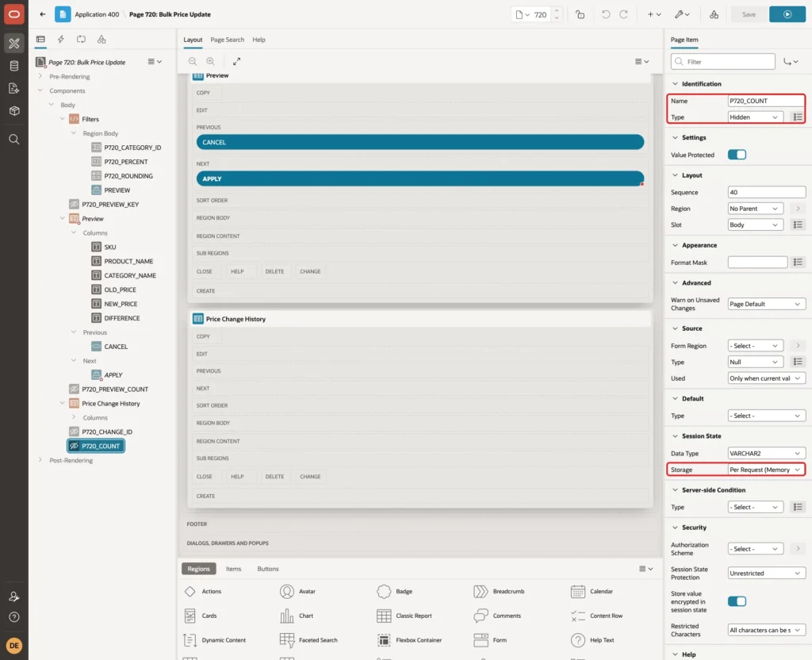Switch to the Page Shared Components tab icon
This screenshot has width=812, height=660.
coord(101,40)
